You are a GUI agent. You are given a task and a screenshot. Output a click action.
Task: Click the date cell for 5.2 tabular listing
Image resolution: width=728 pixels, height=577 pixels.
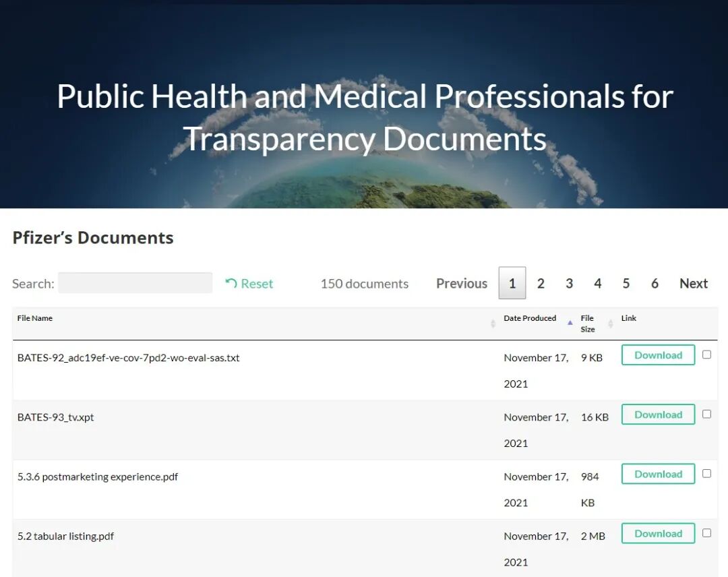coord(536,549)
